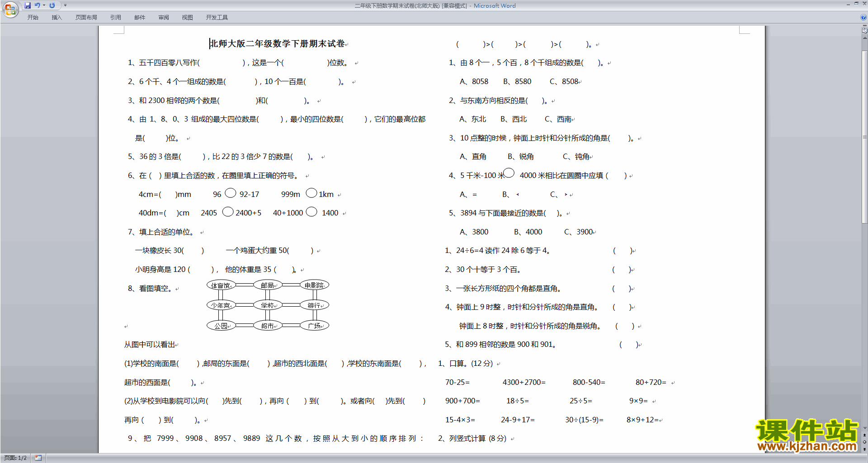Click answer option A、8058
868x463 pixels.
474,81
